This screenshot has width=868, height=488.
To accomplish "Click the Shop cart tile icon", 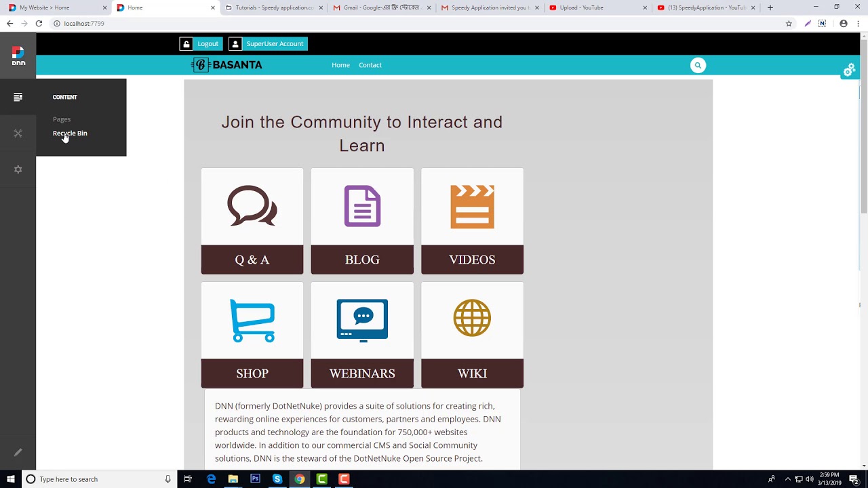I will pos(252,320).
